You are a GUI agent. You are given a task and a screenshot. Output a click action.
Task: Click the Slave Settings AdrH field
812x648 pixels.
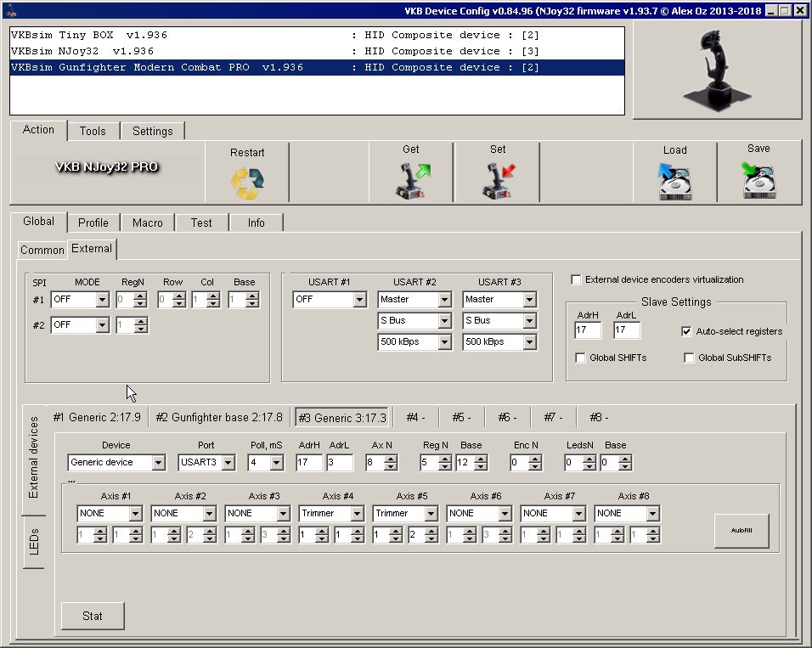point(588,330)
